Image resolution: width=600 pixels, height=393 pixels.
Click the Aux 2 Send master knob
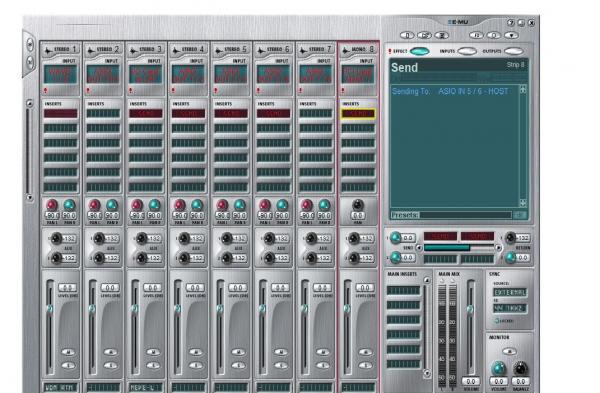coord(395,258)
